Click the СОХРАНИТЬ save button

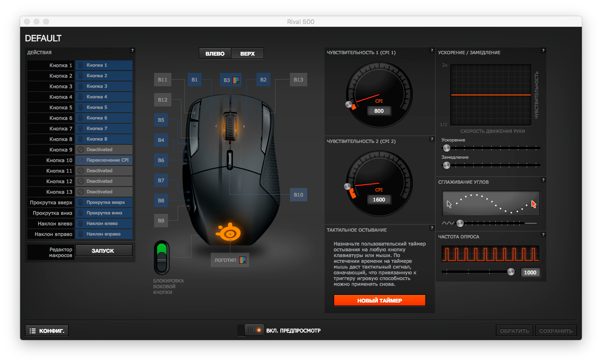556,330
